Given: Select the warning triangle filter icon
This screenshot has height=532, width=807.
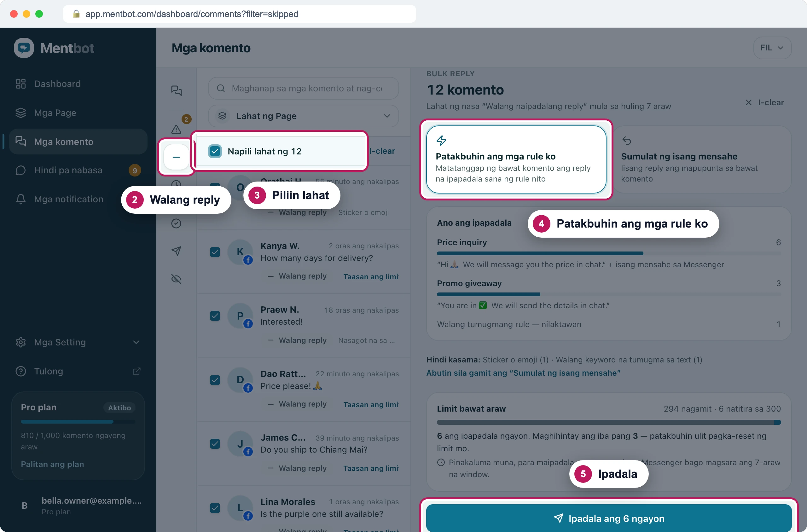Looking at the screenshot, I should (176, 129).
